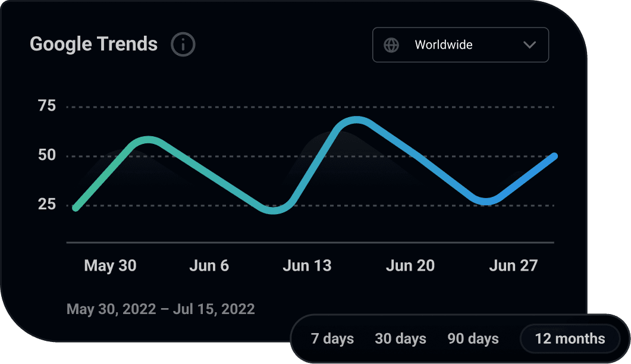This screenshot has height=364, width=631.
Task: Open the Worldwide region dropdown
Action: click(460, 45)
